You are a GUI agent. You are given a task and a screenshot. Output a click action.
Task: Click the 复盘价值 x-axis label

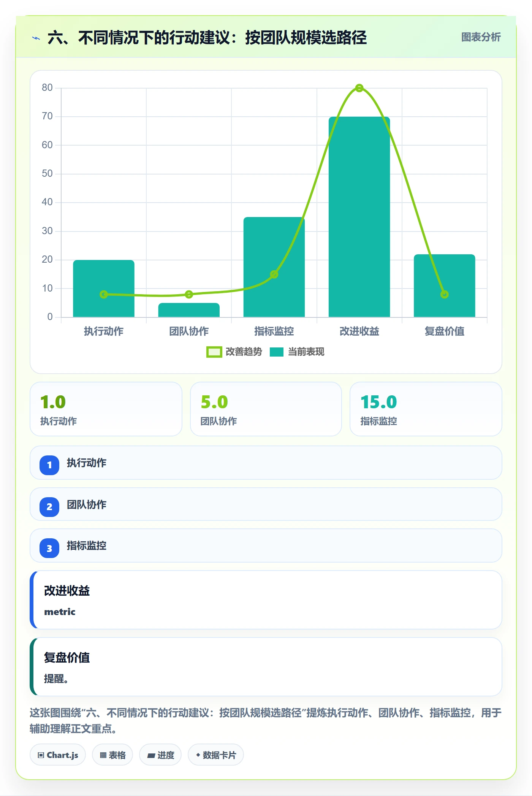(x=444, y=331)
